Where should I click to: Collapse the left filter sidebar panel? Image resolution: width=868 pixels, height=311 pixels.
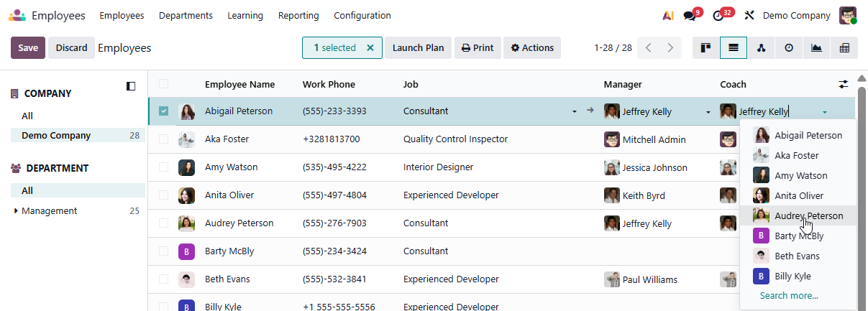point(131,86)
